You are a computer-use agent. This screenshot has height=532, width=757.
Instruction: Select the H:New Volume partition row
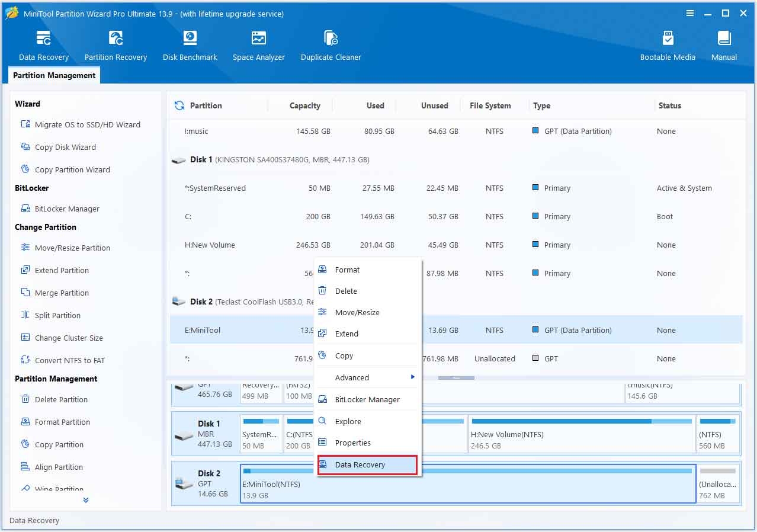[456, 245]
